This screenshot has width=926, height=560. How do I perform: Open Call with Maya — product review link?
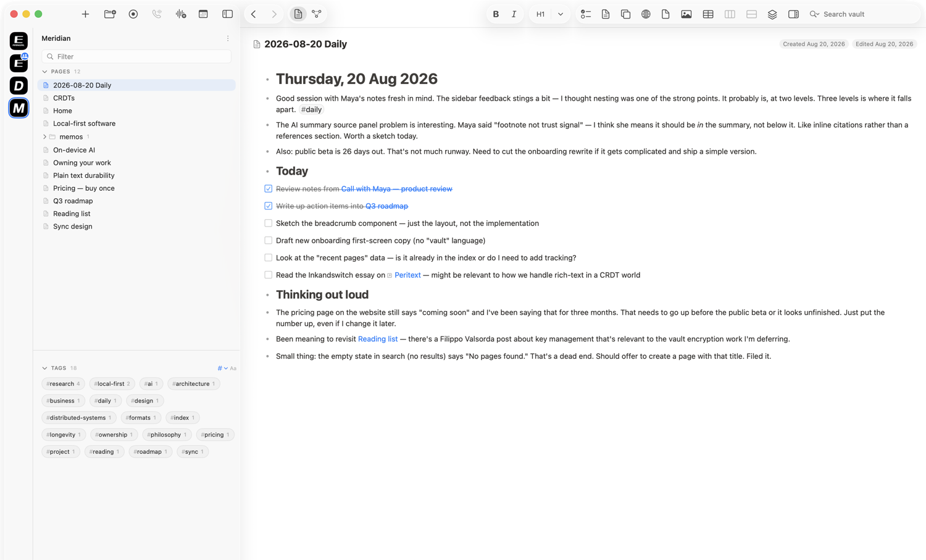396,189
